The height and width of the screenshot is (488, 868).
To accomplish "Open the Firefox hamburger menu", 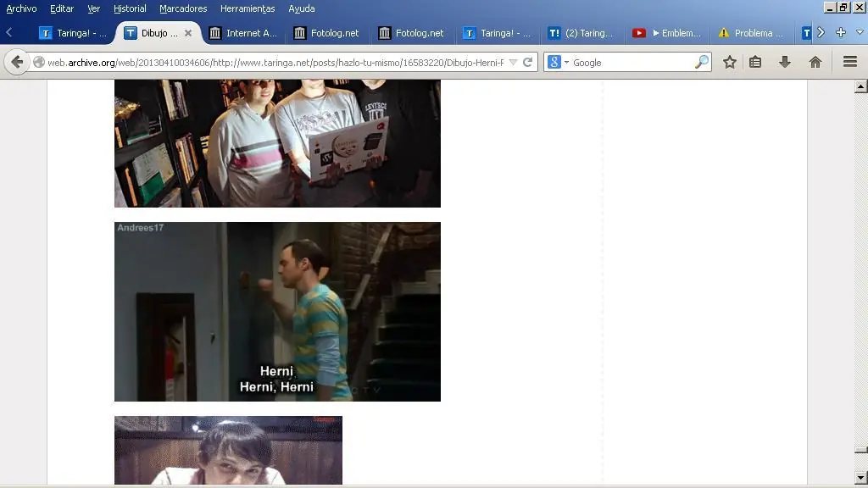I will pos(849,61).
